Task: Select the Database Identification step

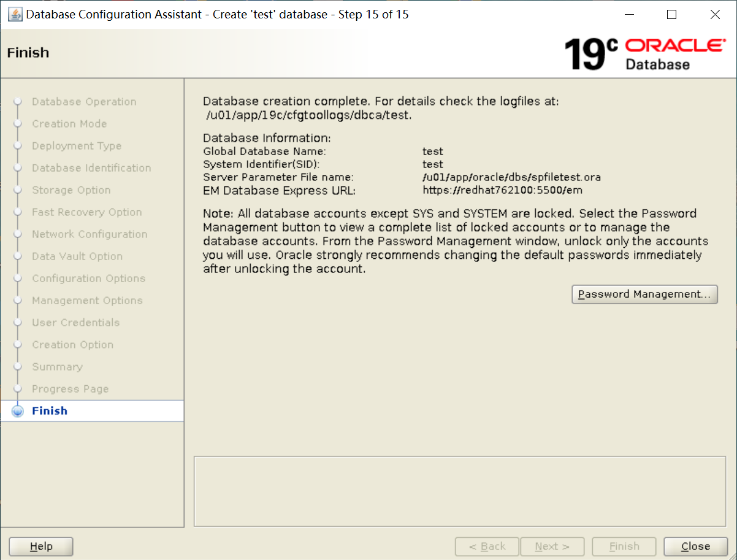Action: tap(91, 168)
